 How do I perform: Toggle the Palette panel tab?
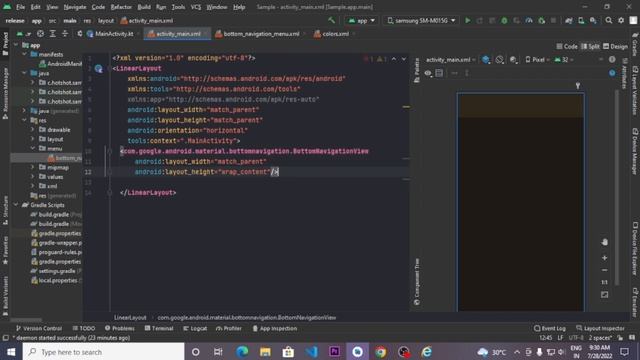pyautogui.click(x=417, y=70)
